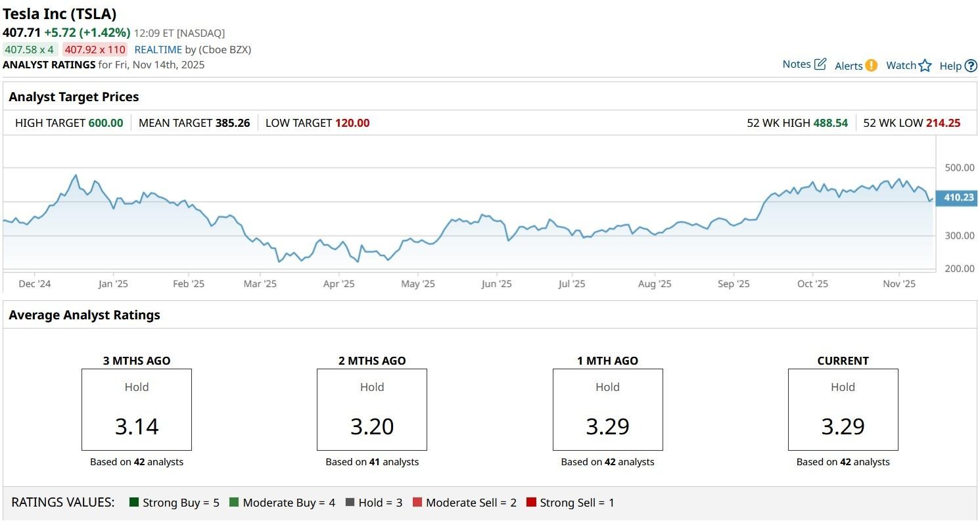Screen dimensions: 980x525
Task: Click 'Based on 41 analysts' text
Action: 372,462
